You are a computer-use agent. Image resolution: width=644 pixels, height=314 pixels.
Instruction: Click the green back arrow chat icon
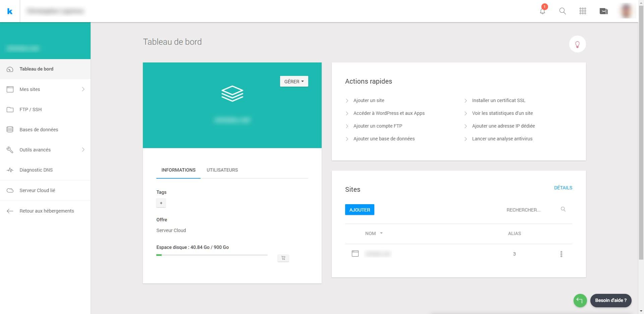(x=580, y=300)
